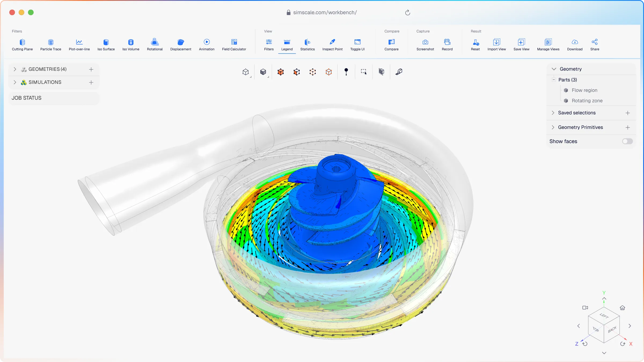Activate the box selection tool
644x362 pixels.
364,72
